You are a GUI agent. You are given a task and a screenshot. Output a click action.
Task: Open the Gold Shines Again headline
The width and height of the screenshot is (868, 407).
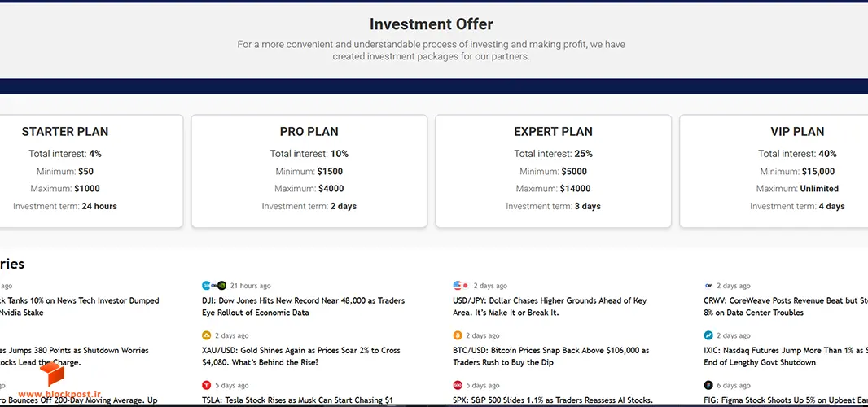[x=301, y=357]
